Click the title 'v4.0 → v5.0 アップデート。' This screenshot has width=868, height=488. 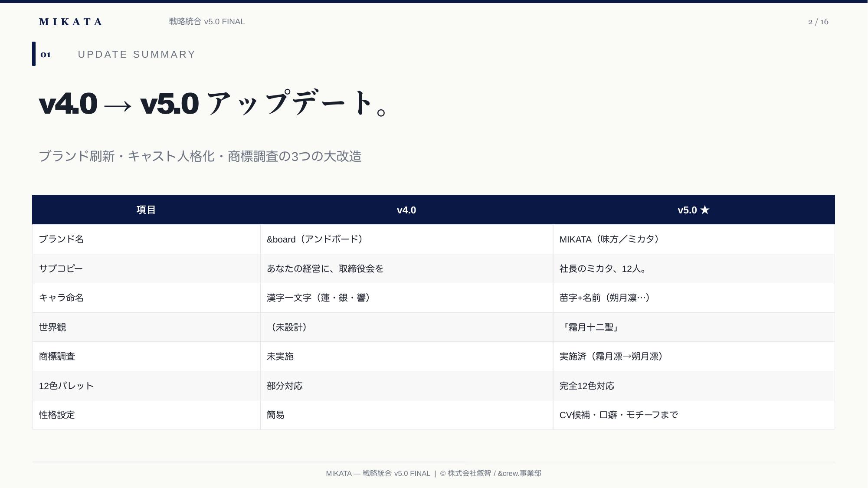pyautogui.click(x=213, y=104)
